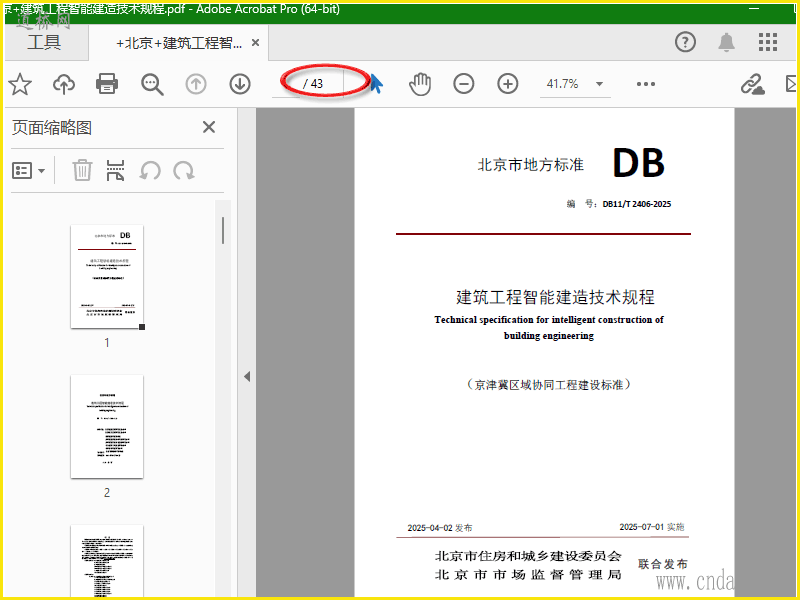Open the apps grid icon

click(767, 42)
